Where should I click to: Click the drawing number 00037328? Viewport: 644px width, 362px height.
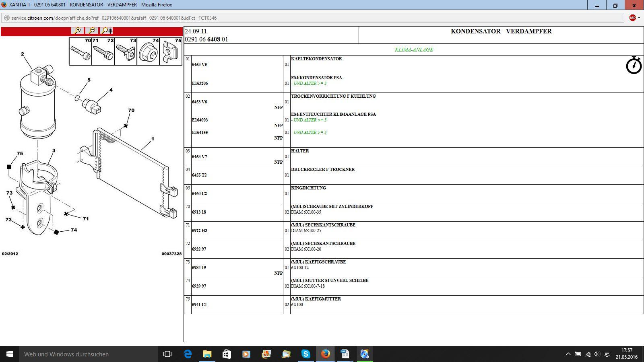(x=171, y=254)
